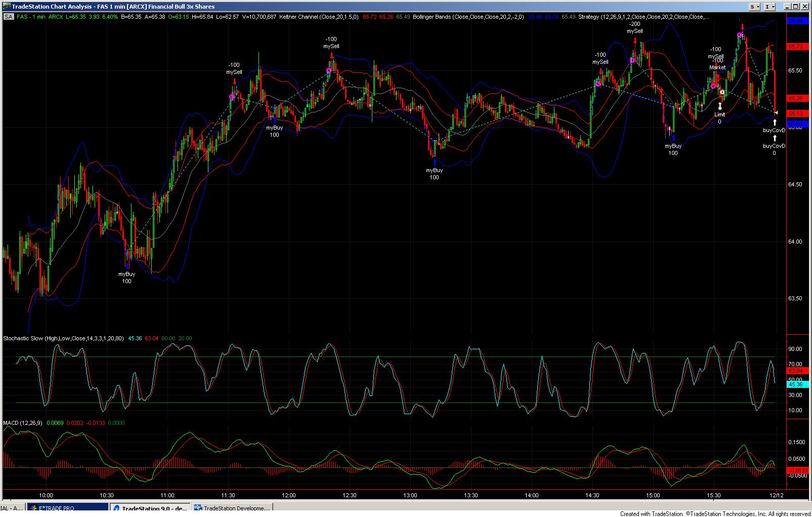Click the 63.50 price axis label
This screenshot has height=517, width=812.
tap(796, 298)
